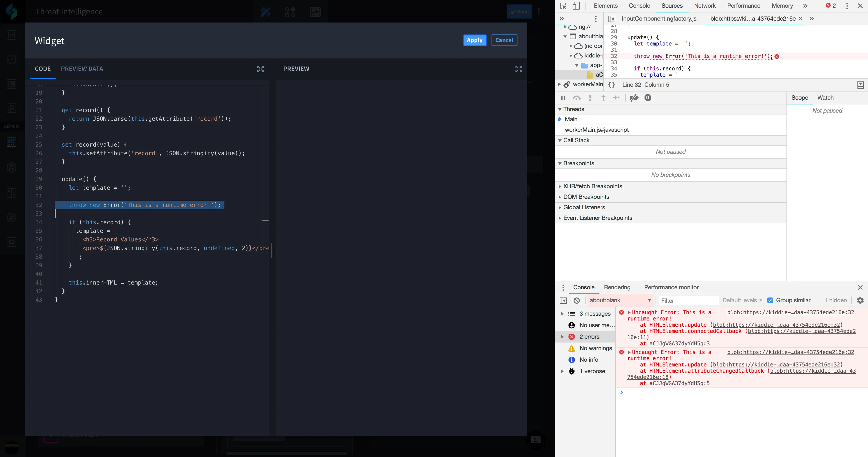The height and width of the screenshot is (457, 868).
Task: Toggle the device toolbar in DevTools
Action: 576,6
